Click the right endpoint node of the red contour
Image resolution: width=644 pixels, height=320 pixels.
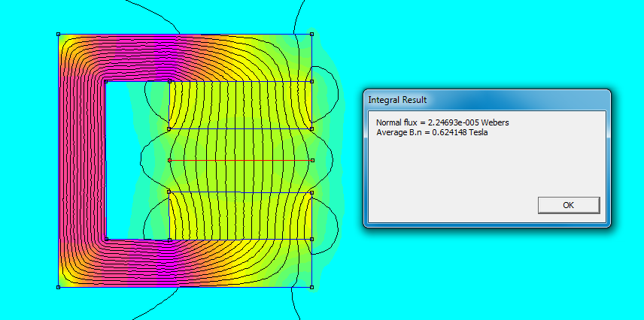click(311, 161)
